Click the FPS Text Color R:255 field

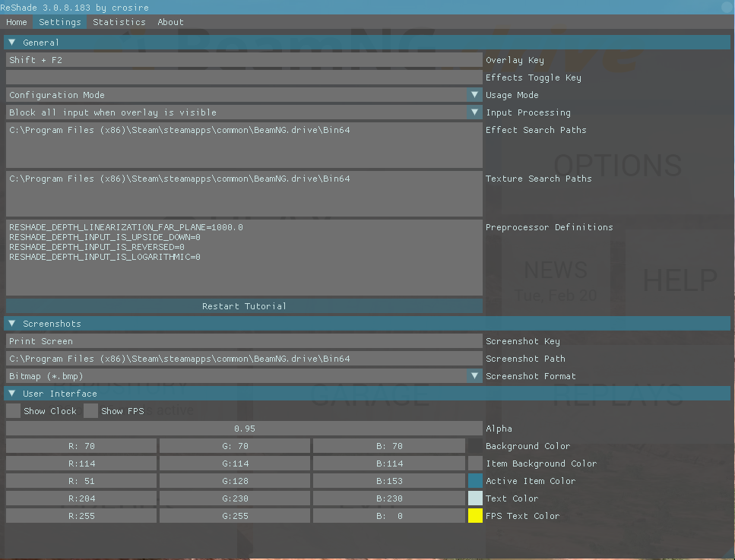pyautogui.click(x=81, y=515)
